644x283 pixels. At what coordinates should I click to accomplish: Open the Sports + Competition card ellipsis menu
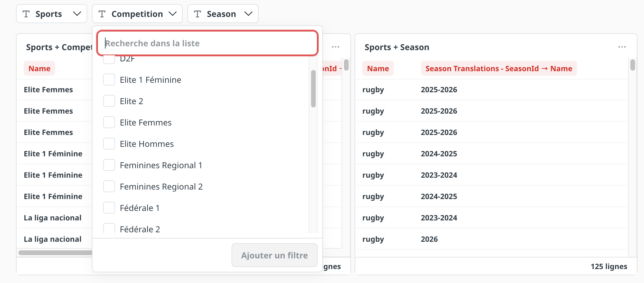click(x=335, y=47)
